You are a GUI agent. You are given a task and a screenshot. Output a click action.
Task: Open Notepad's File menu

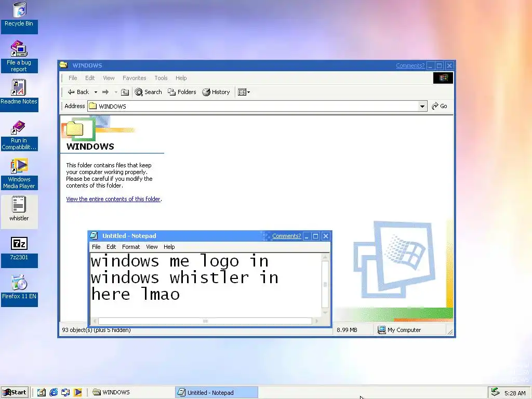96,247
